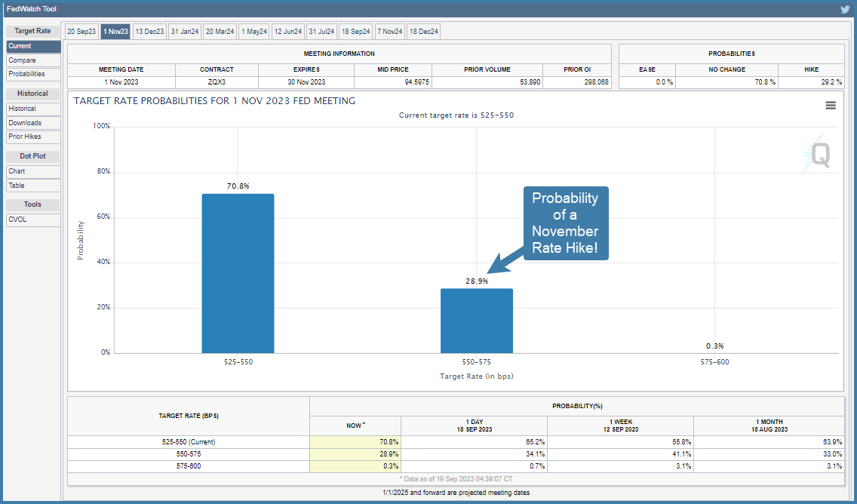Click the 0.3% data label on chart
The height and width of the screenshot is (504, 857).
tap(714, 346)
